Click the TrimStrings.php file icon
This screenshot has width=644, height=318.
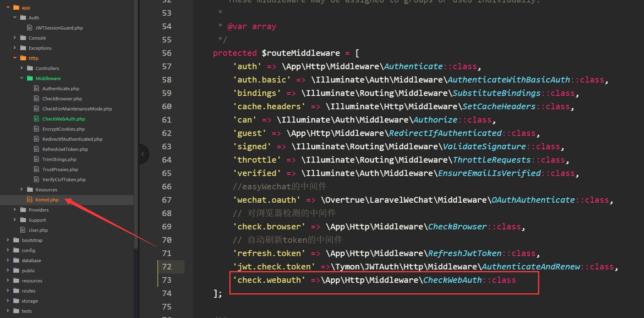[x=36, y=159]
